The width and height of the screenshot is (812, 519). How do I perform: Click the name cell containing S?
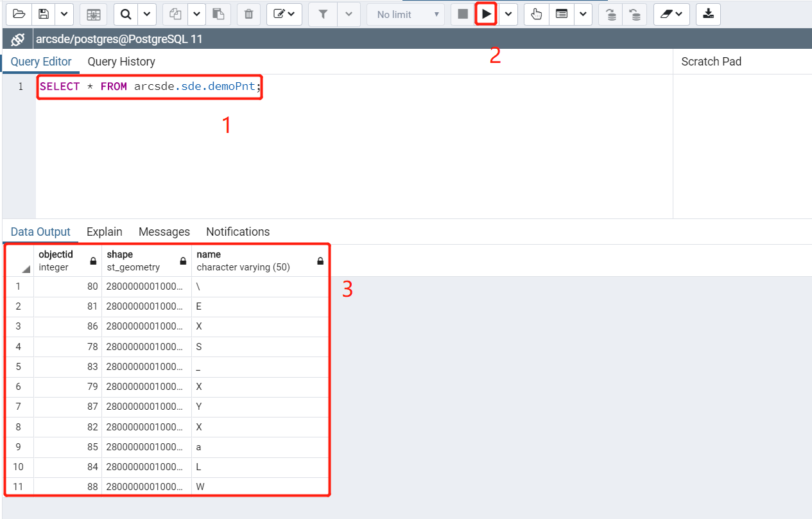click(x=260, y=347)
